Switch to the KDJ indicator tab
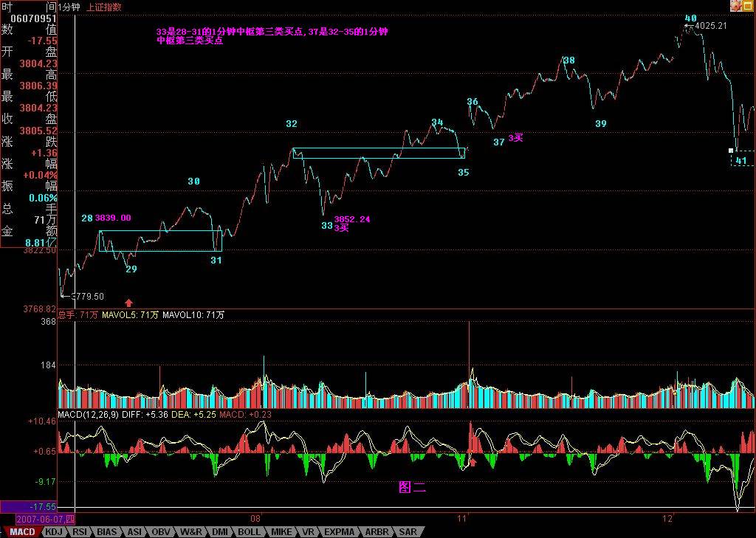This screenshot has width=756, height=538. (54, 531)
